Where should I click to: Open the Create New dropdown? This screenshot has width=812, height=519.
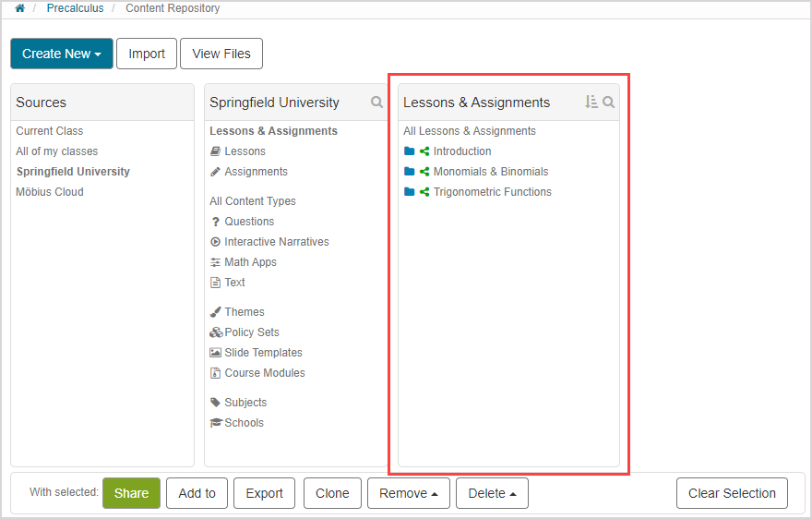tap(62, 54)
